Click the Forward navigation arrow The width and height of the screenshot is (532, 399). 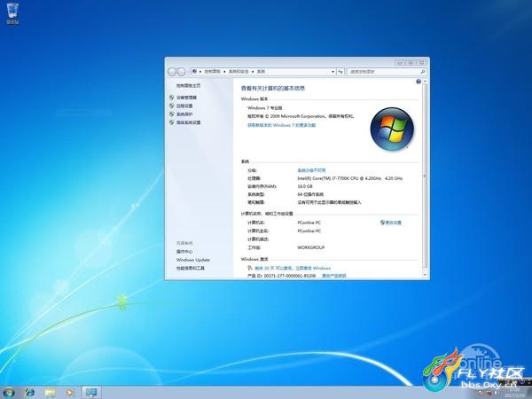point(182,72)
